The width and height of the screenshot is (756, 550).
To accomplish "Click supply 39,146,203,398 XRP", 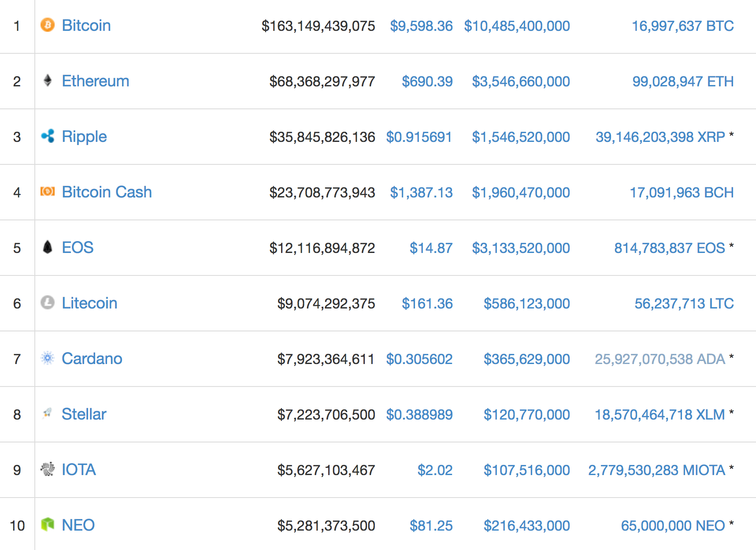I will [660, 137].
